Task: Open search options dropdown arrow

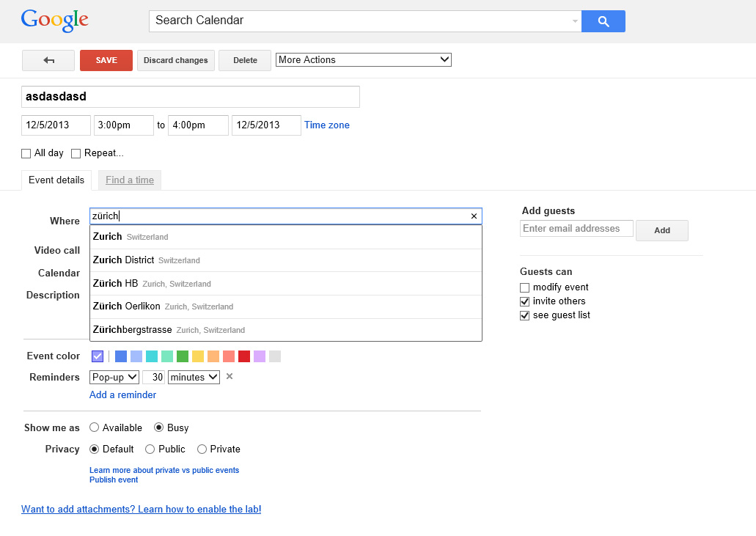Action: (575, 21)
